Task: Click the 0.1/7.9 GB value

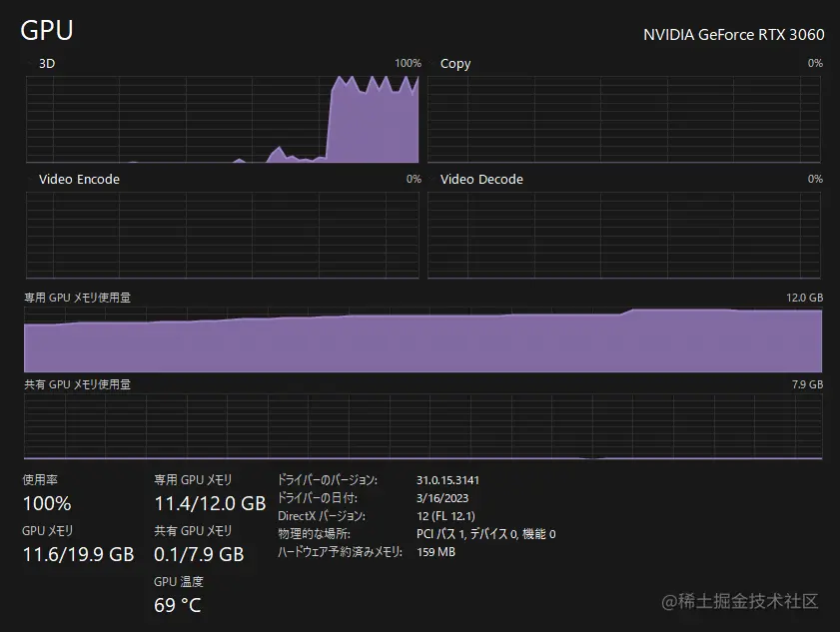Action: click(x=199, y=554)
